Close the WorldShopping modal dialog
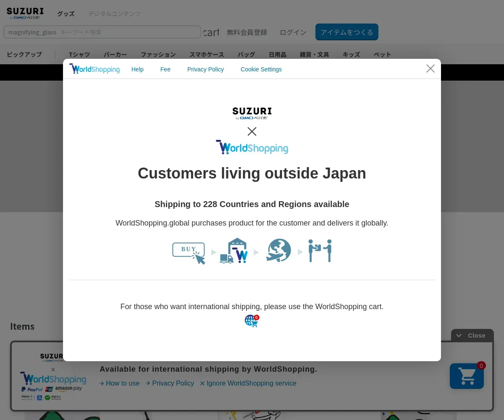Image resolution: width=504 pixels, height=420 pixels. click(430, 68)
